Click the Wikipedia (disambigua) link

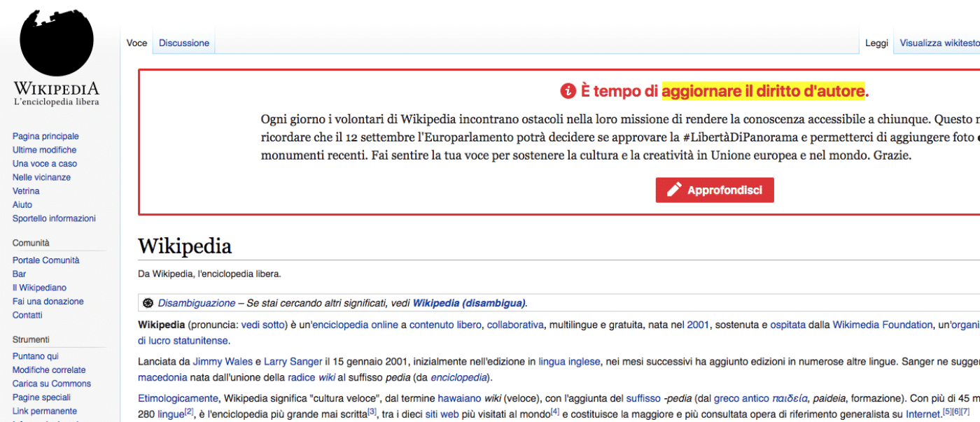(x=468, y=304)
